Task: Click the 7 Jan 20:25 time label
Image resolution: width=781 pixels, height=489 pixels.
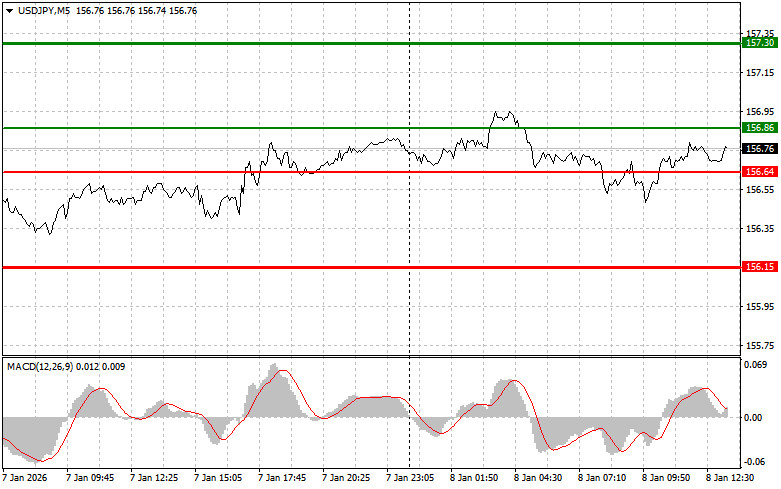Action: coord(346,478)
